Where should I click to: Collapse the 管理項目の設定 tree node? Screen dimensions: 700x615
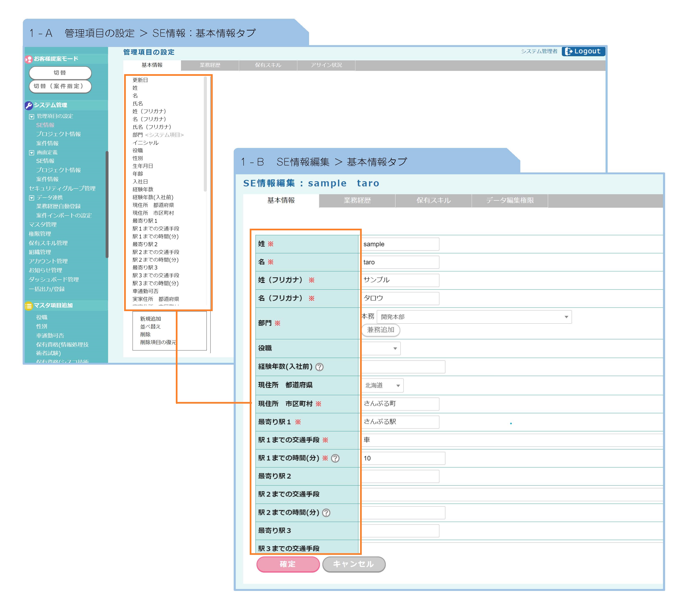click(31, 116)
